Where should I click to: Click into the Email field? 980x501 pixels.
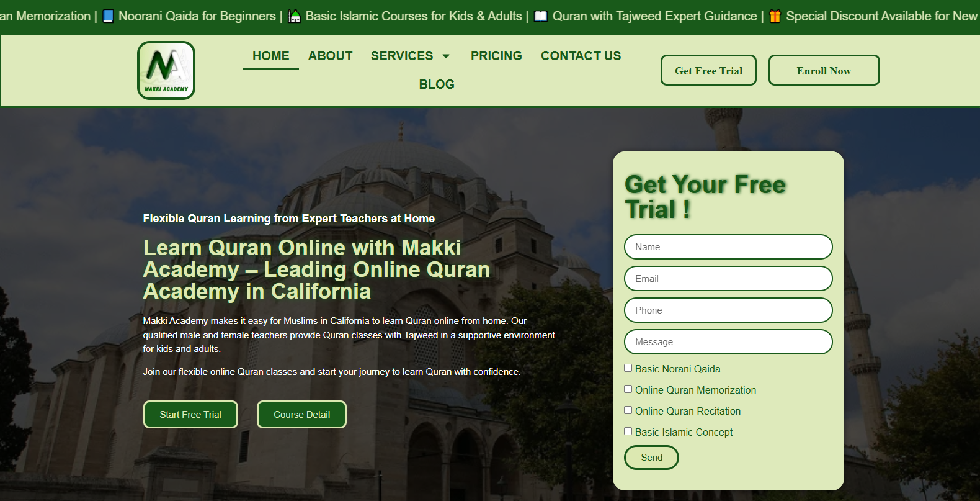point(728,278)
